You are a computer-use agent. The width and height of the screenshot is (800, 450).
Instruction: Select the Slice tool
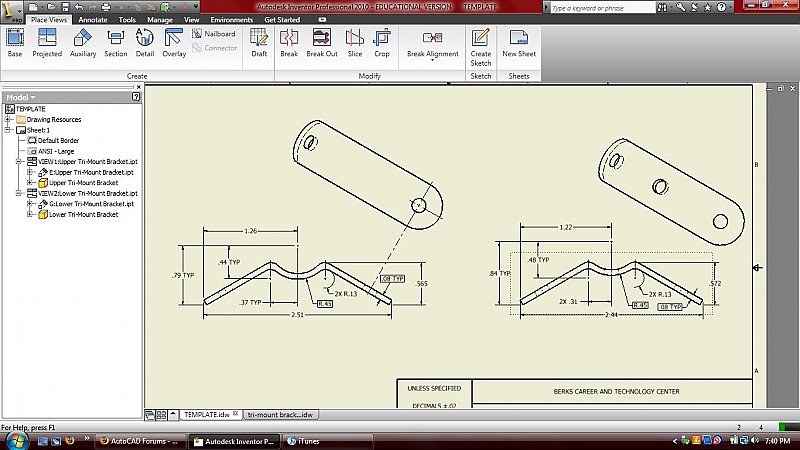point(355,43)
